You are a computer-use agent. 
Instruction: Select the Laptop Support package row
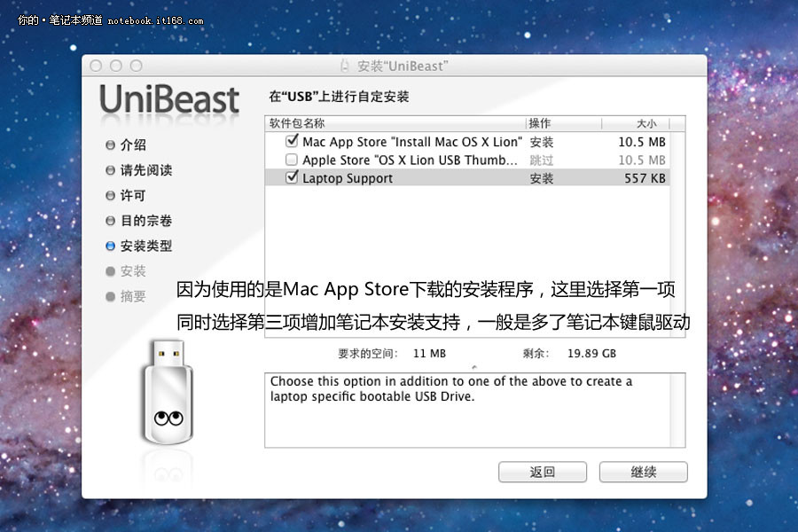(467, 178)
